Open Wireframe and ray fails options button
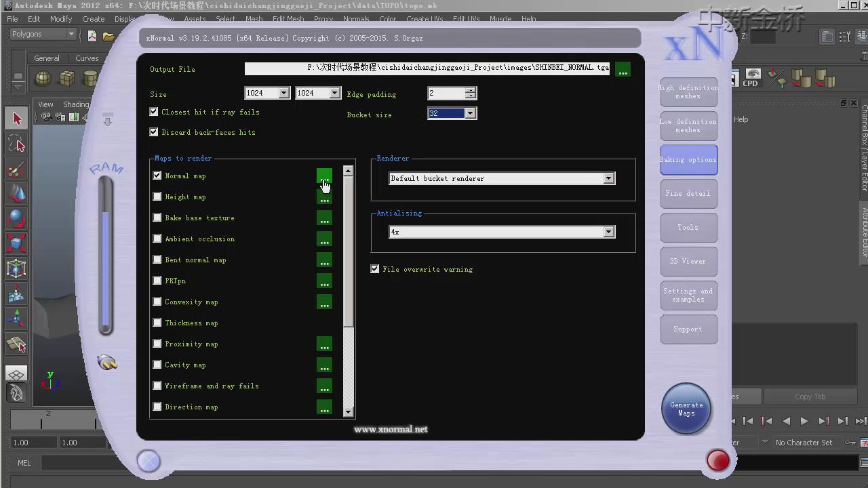This screenshot has width=868, height=488. click(324, 386)
